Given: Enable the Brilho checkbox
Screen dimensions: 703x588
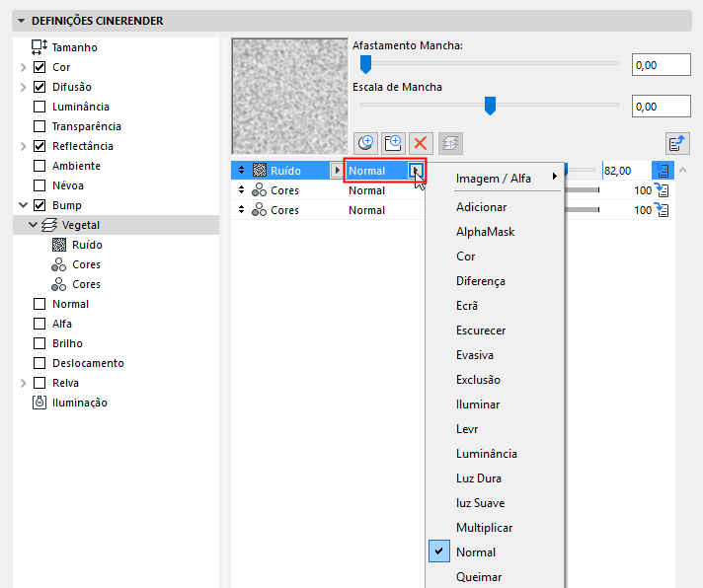Looking at the screenshot, I should coord(39,343).
